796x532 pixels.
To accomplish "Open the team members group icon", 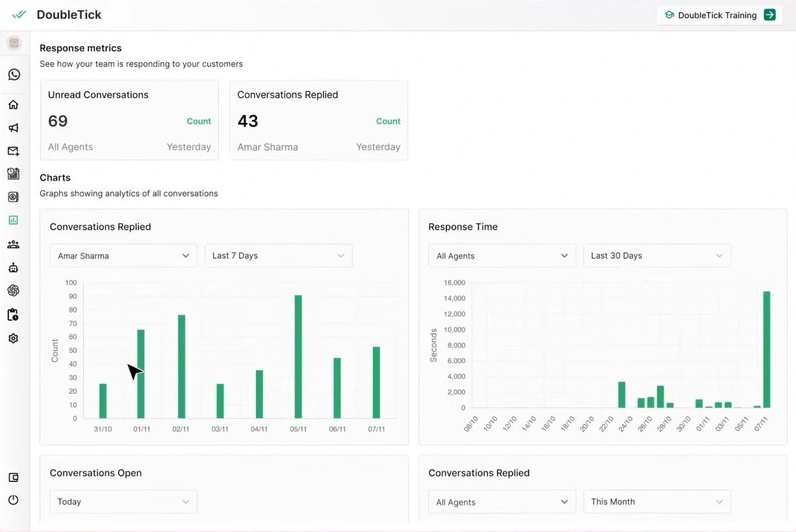I will coord(14,244).
